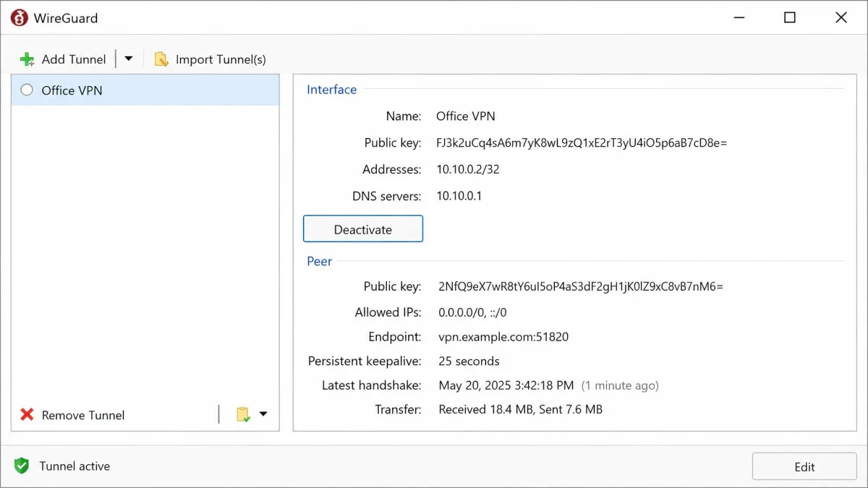Viewport: 868px width, 488px height.
Task: Click Allowed IPs value 0.0.0.0/0, ::/0
Action: (x=473, y=312)
